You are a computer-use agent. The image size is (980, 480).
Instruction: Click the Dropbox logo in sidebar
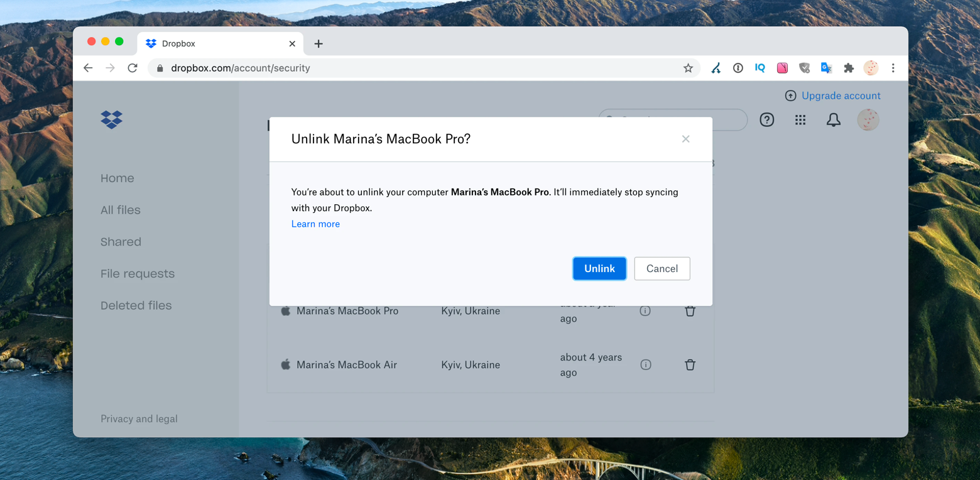[x=112, y=119]
